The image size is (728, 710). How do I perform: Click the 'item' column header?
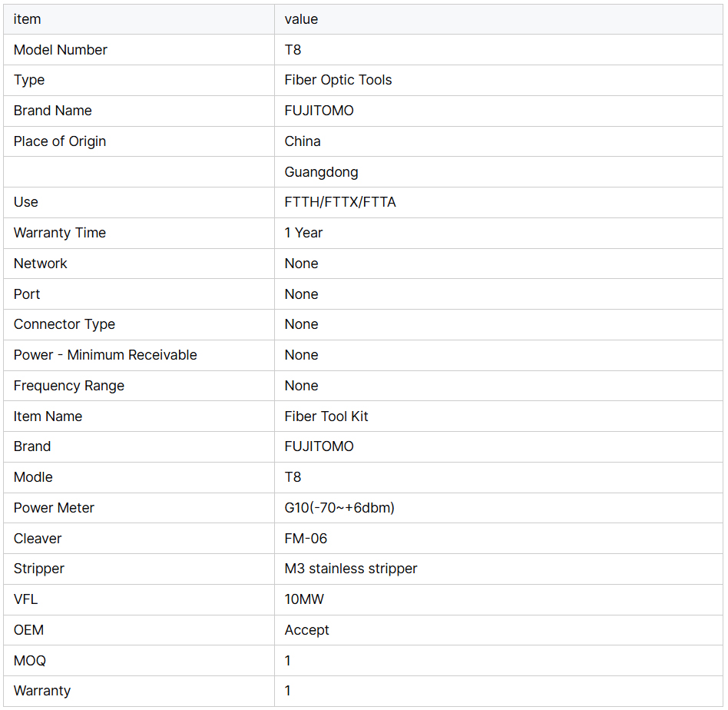pyautogui.click(x=28, y=19)
